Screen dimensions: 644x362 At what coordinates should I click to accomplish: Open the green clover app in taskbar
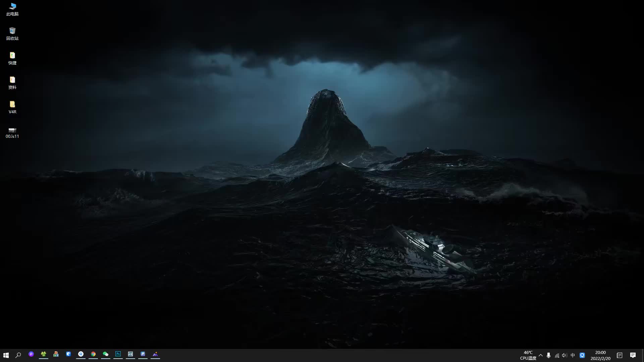pos(44,354)
